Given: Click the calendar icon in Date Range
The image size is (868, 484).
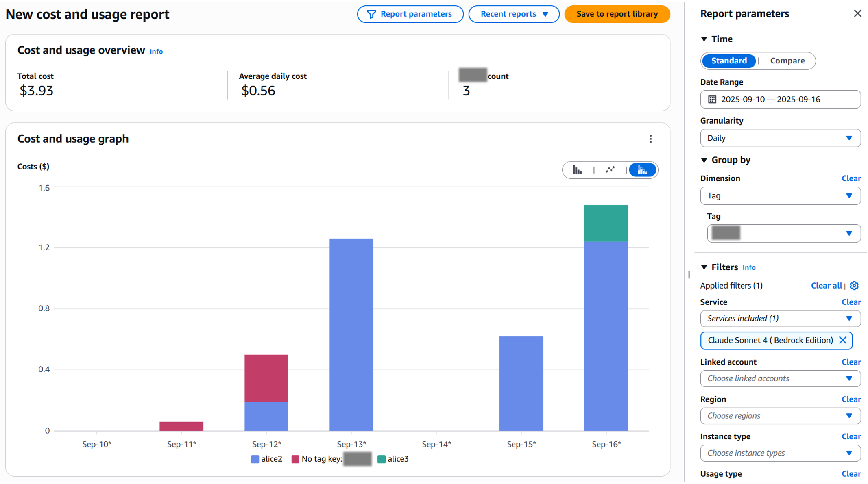Looking at the screenshot, I should (712, 99).
